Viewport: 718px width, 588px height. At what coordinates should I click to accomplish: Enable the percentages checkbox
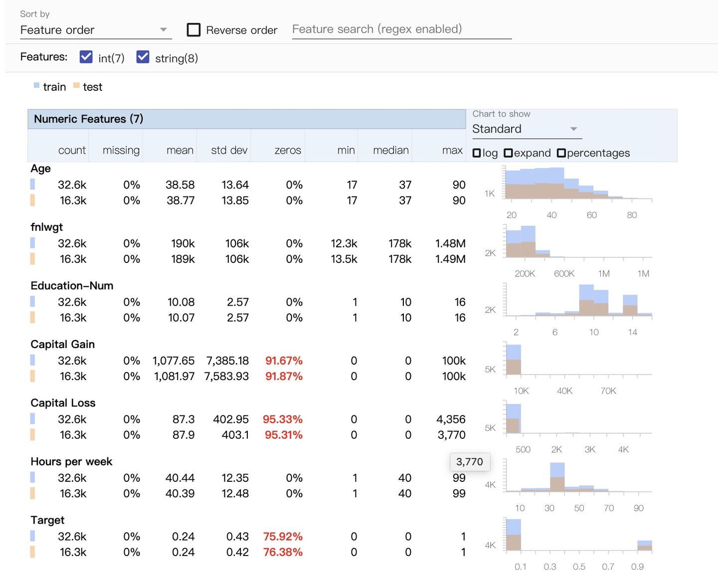pyautogui.click(x=561, y=153)
